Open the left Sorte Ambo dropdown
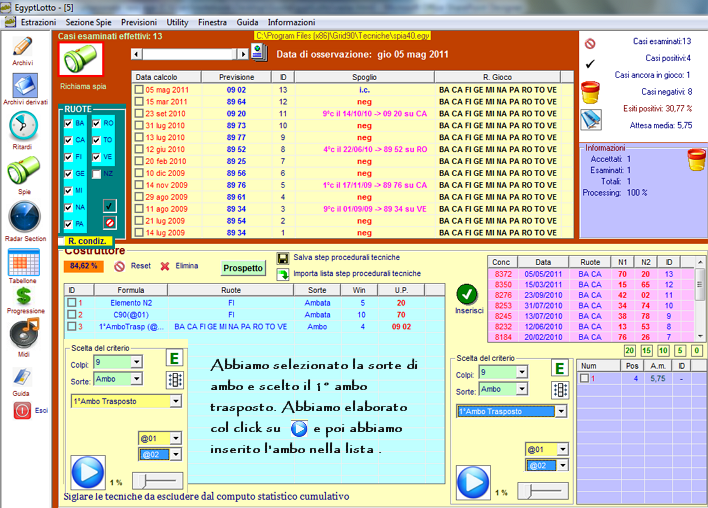 click(136, 379)
